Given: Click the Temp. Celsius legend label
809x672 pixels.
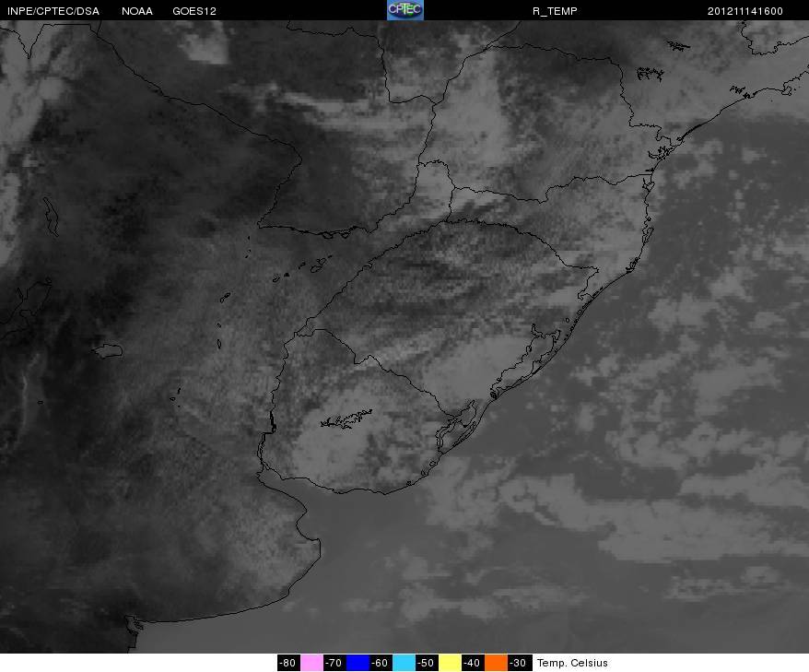Looking at the screenshot, I should point(572,663).
